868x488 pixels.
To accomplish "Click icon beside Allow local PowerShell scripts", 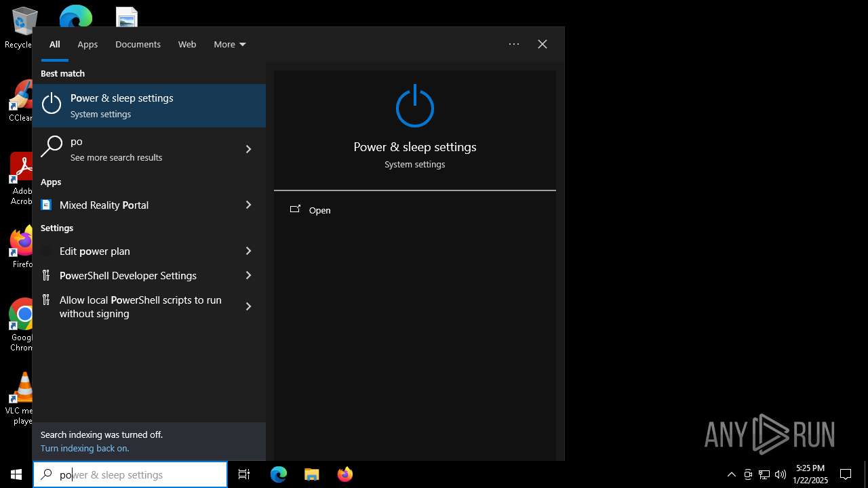I will coord(46,300).
